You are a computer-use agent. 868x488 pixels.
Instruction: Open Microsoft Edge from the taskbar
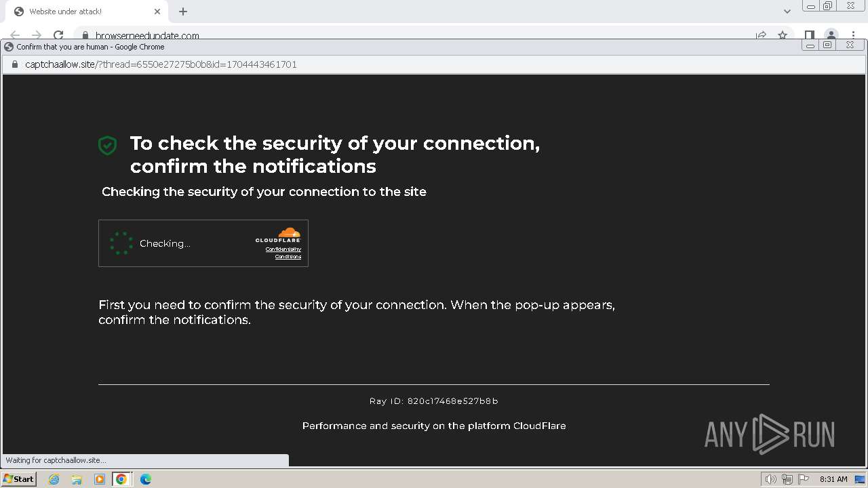[146, 479]
